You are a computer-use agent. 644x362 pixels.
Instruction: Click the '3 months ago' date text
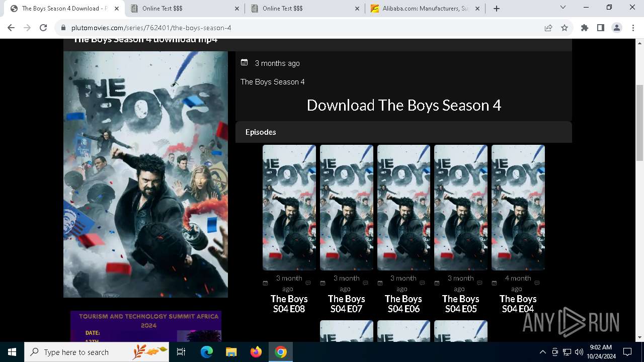[277, 63]
